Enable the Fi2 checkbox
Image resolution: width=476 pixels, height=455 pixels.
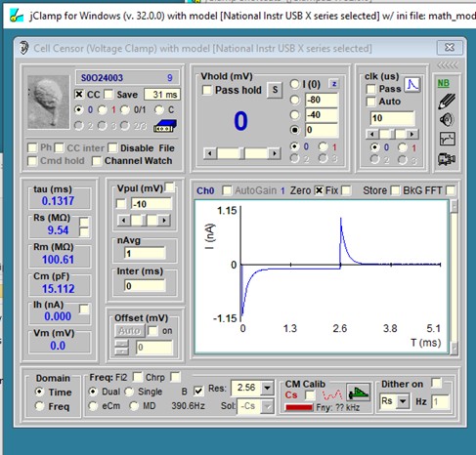point(138,377)
